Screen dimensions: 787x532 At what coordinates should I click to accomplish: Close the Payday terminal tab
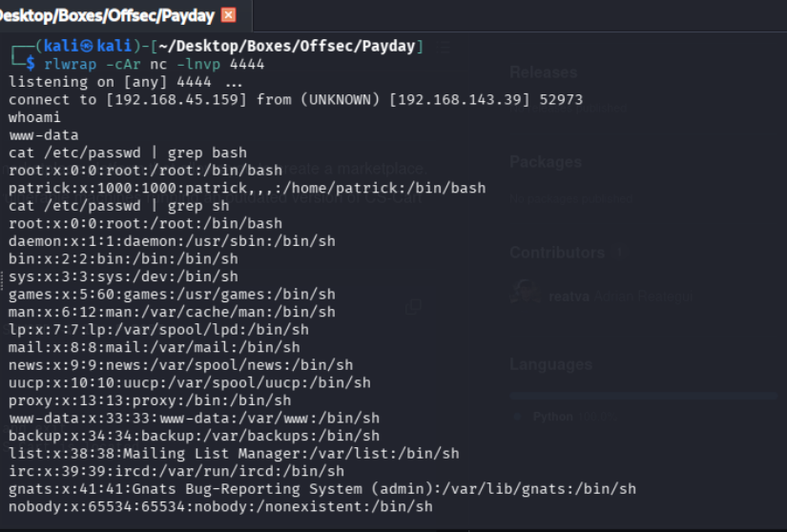point(228,14)
